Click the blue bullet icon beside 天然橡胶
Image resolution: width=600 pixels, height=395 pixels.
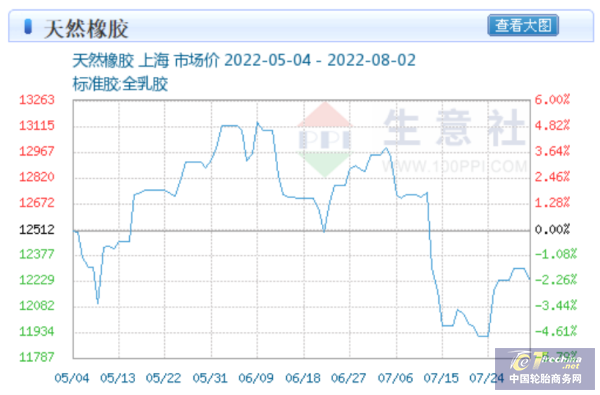[x=28, y=27]
